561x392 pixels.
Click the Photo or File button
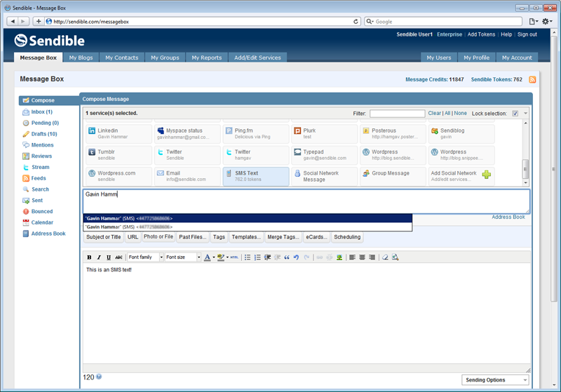tap(158, 237)
